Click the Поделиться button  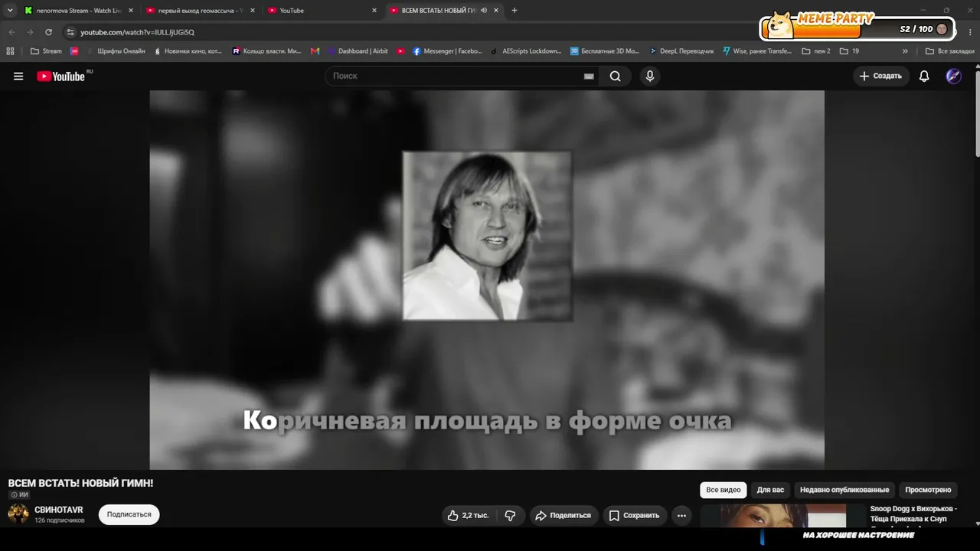point(563,516)
